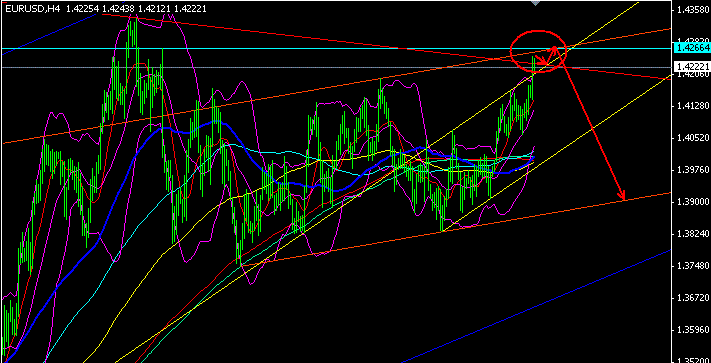
Task: Click the 1.37480 price scale label
Action: click(x=692, y=266)
